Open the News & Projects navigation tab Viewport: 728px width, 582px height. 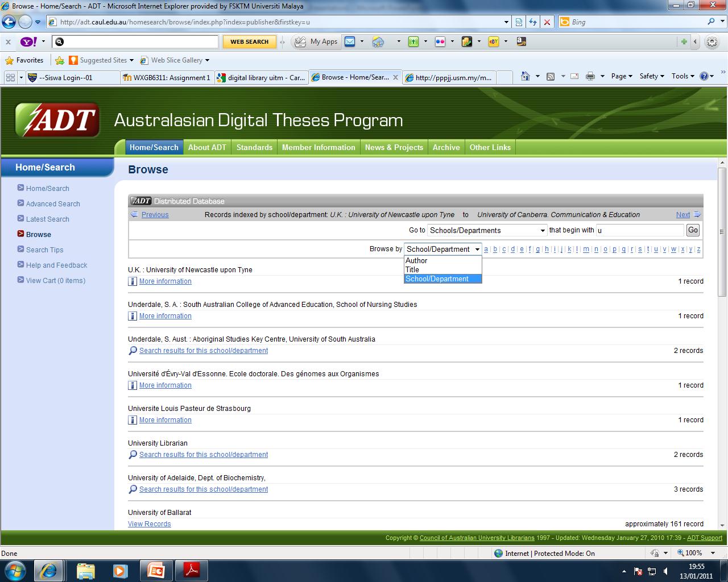(x=394, y=147)
